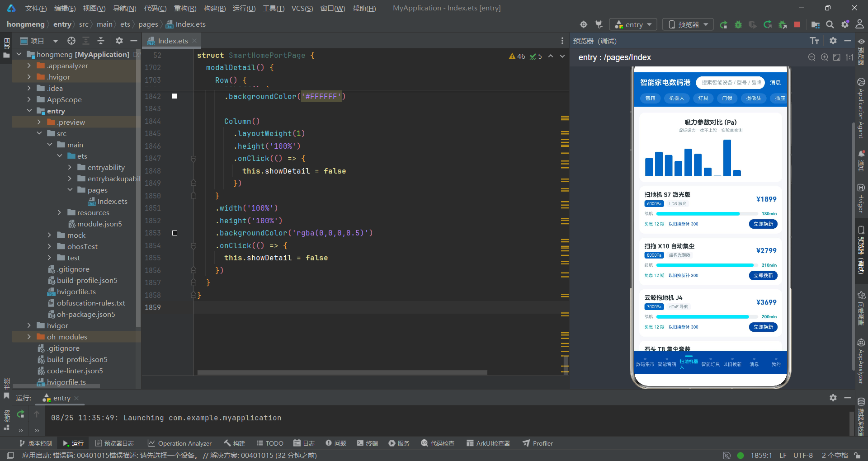Click the attach debugger bug-arrow icon
The width and height of the screenshot is (868, 461).
[x=783, y=24]
